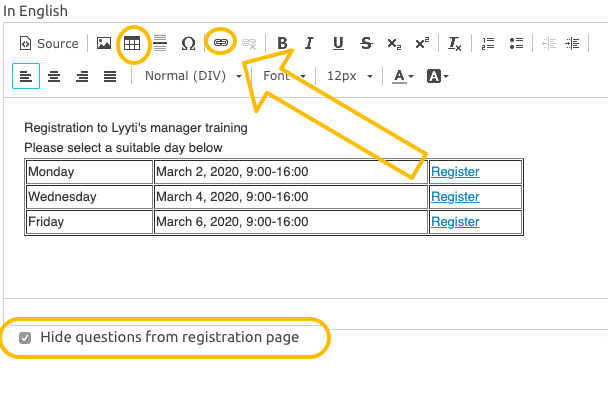Click the Remove Format icon
The height and width of the screenshot is (406, 608).
[x=454, y=44]
